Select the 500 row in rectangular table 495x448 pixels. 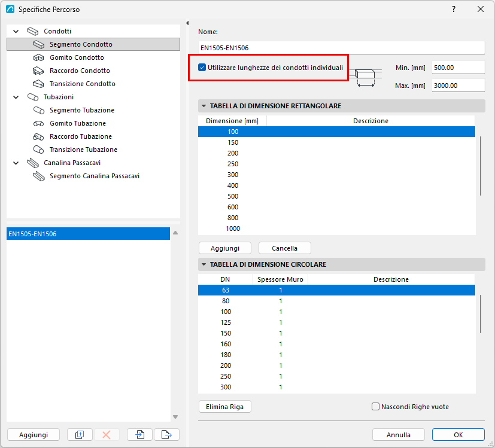pyautogui.click(x=336, y=196)
